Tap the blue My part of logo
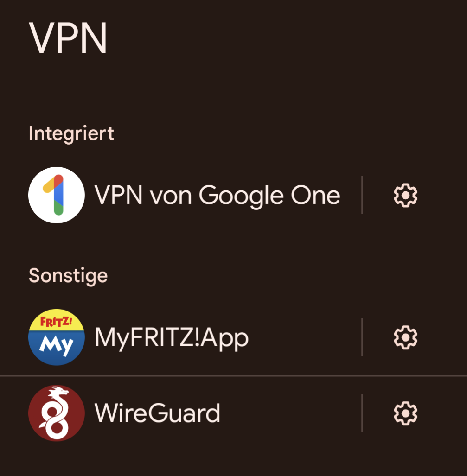The image size is (467, 476). point(56,346)
